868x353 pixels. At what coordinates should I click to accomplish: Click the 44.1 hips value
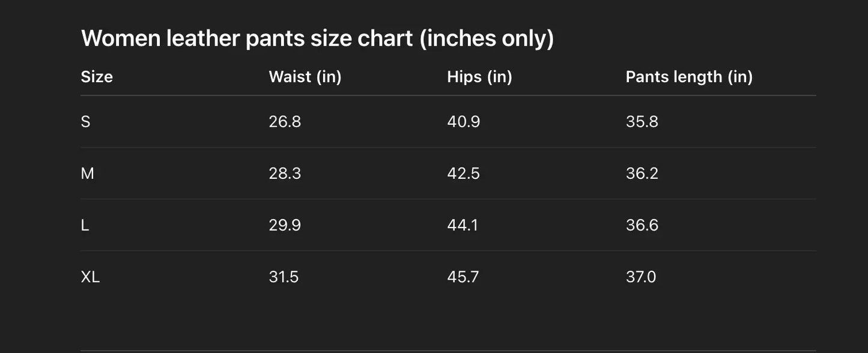463,225
